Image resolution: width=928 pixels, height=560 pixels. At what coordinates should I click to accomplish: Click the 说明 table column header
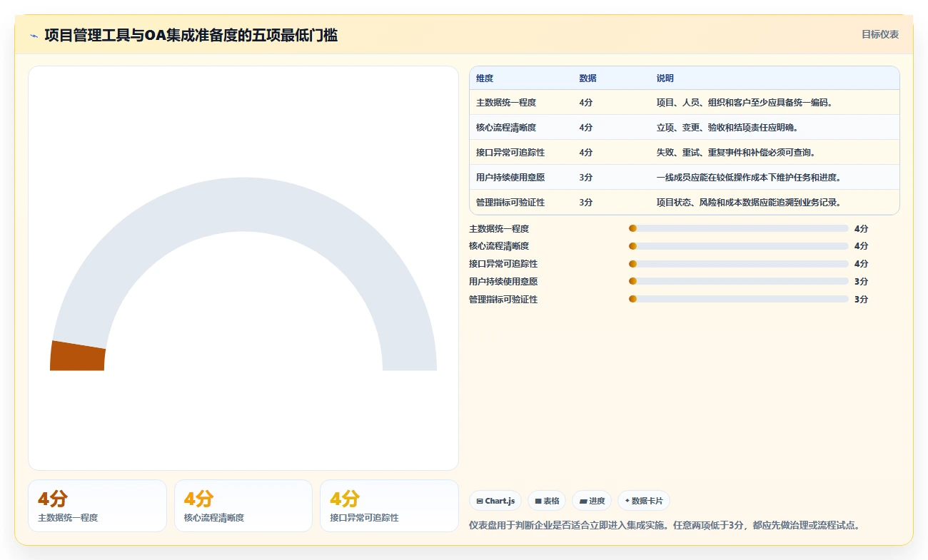click(665, 78)
